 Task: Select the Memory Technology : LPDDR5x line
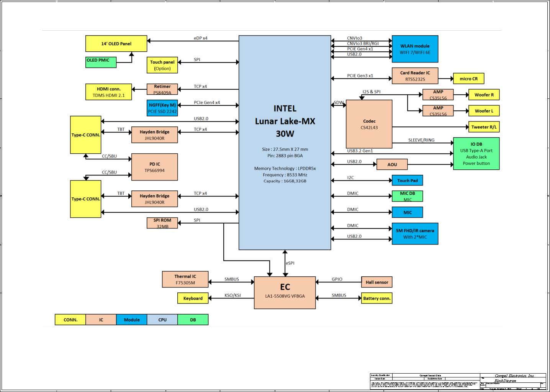tap(285, 169)
